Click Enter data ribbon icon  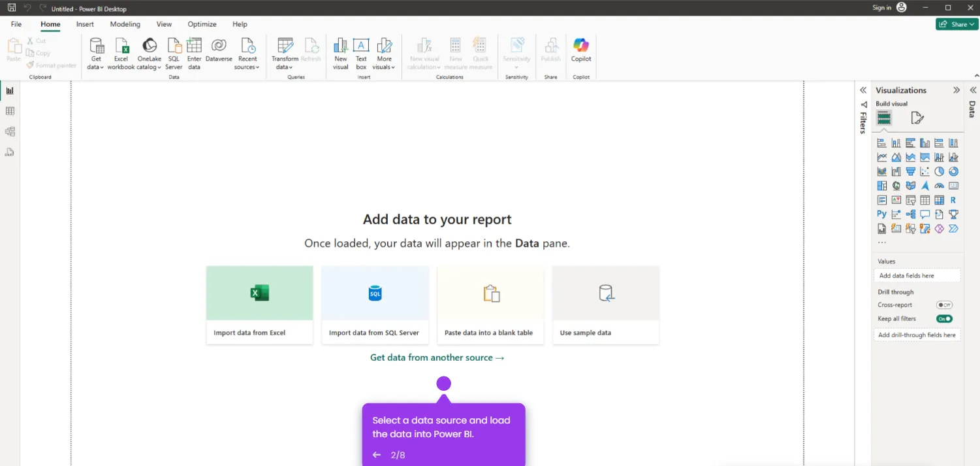pos(194,54)
